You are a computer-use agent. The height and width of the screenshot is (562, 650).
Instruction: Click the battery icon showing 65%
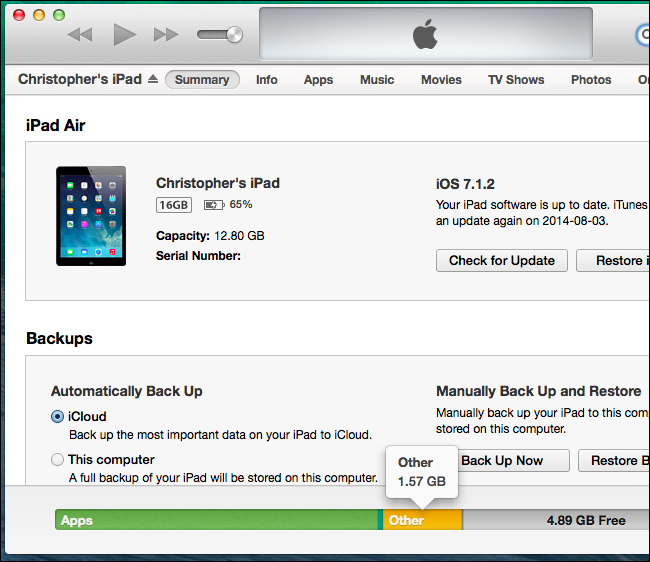[214, 205]
